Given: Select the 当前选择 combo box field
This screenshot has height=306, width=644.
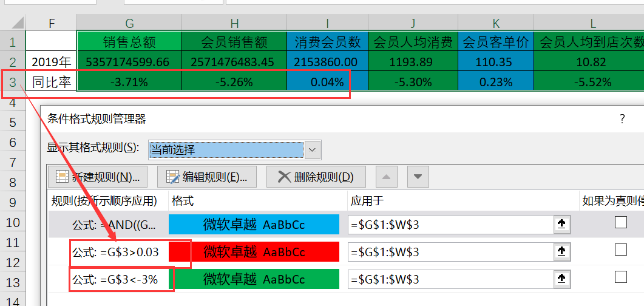Looking at the screenshot, I should 226,150.
